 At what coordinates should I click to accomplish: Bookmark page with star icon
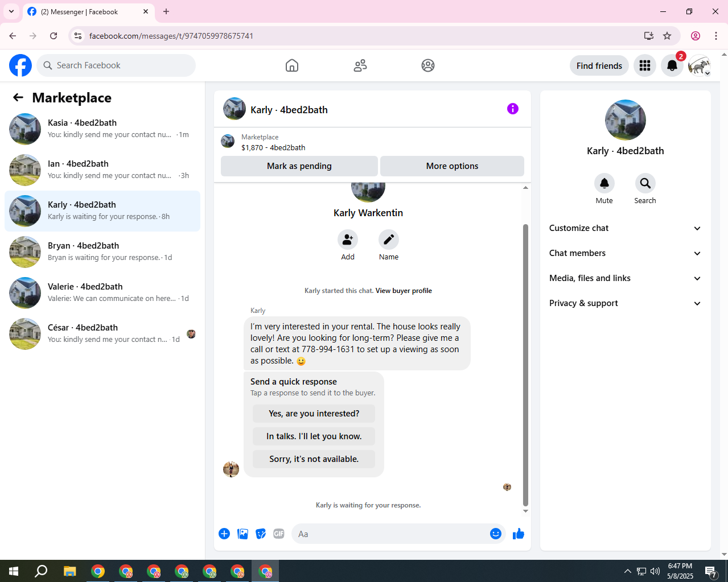[667, 36]
